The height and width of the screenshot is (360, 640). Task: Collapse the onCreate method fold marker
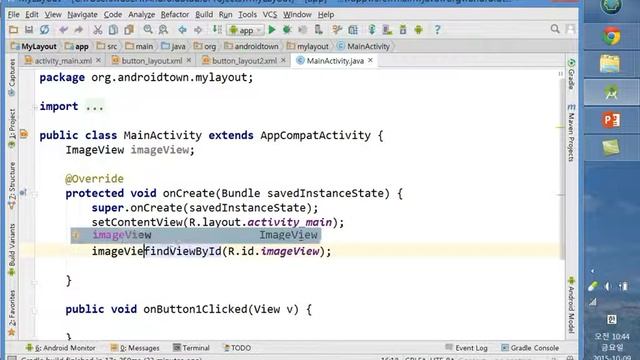click(34, 194)
